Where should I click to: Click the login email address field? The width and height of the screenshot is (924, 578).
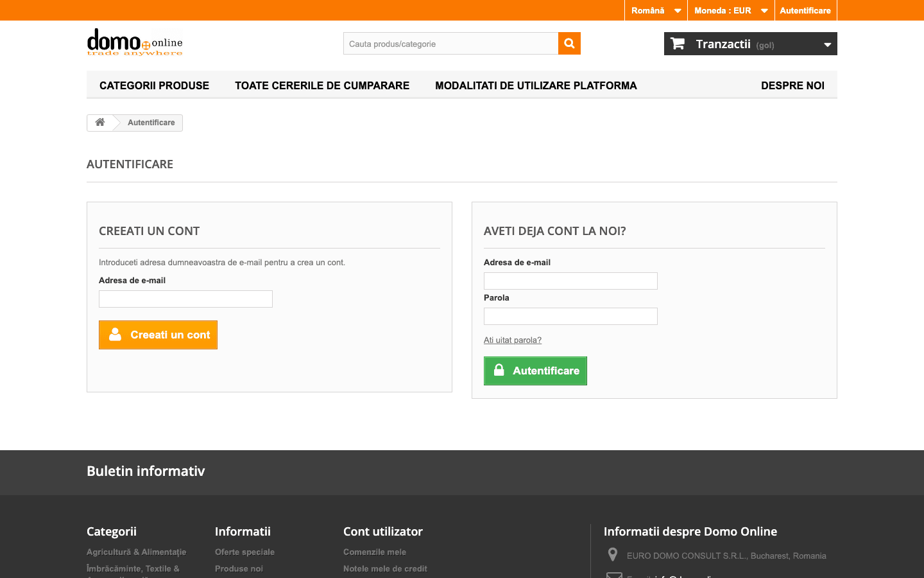(570, 281)
